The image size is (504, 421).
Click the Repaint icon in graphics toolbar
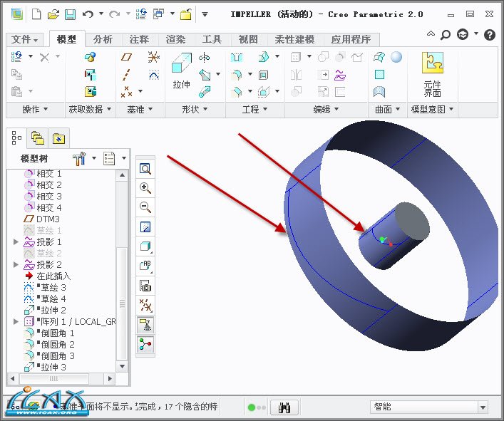click(145, 227)
